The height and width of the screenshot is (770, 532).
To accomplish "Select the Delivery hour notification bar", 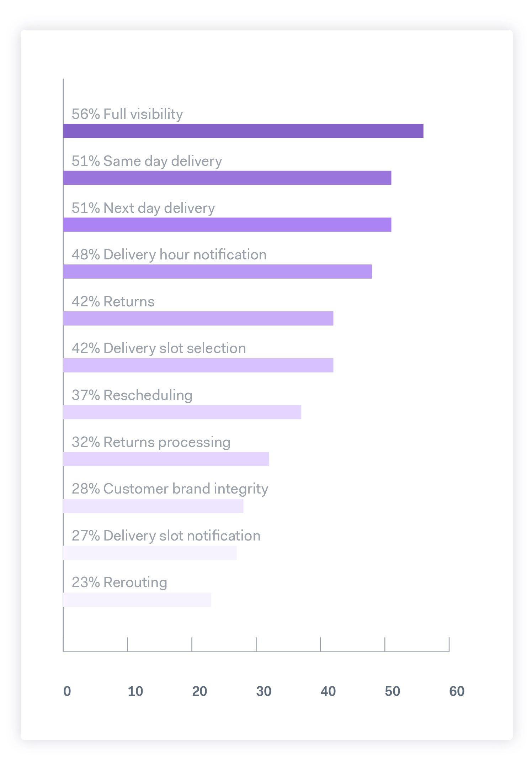I will click(218, 271).
